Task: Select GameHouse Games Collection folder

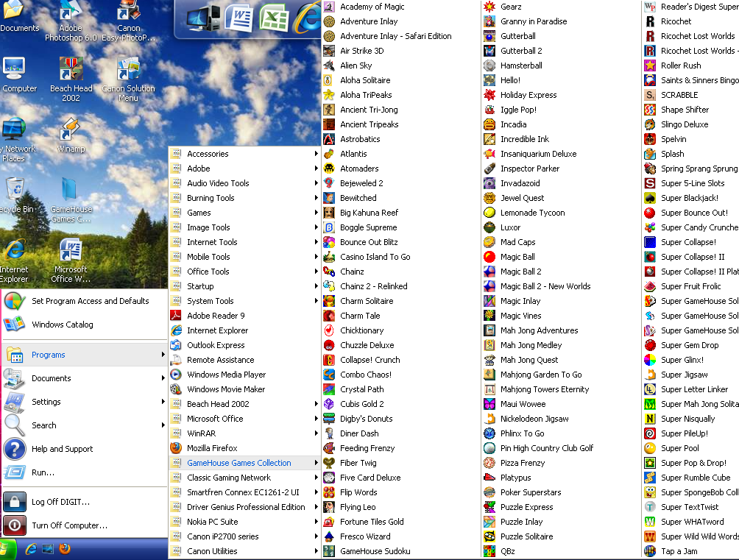Action: tap(244, 463)
